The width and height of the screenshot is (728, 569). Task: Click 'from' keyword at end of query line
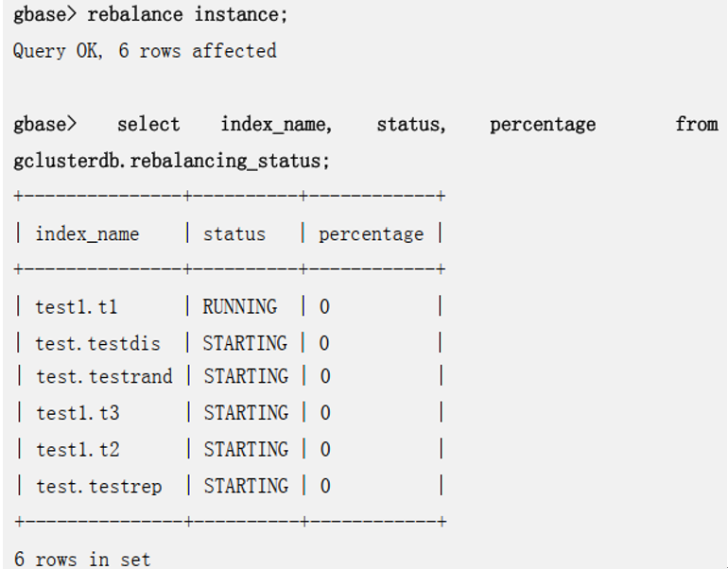point(696,124)
